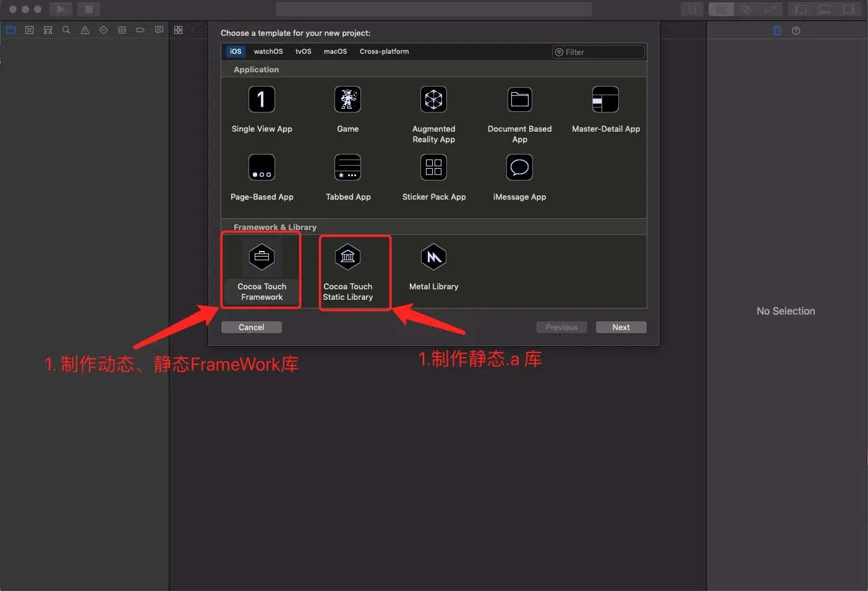This screenshot has height=591, width=868.
Task: Open the Test navigator diamond icon
Action: [103, 30]
